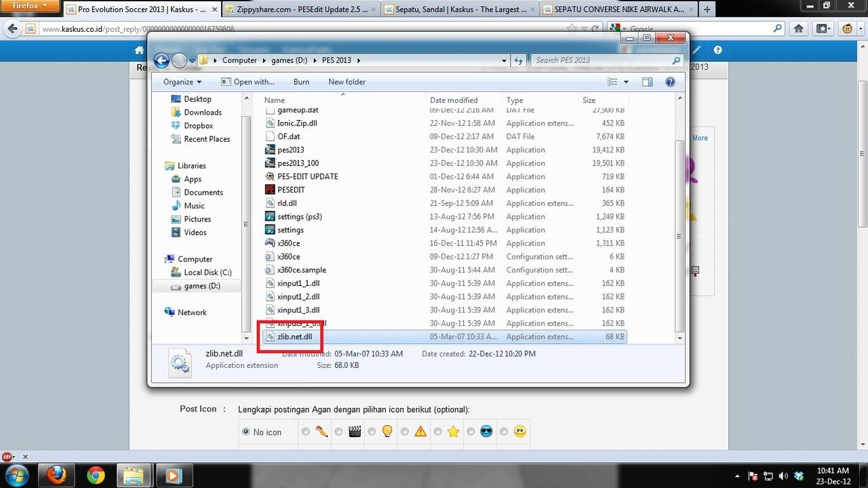Click the Firefox home icon
The width and height of the screenshot is (868, 488).
pyautogui.click(x=799, y=29)
